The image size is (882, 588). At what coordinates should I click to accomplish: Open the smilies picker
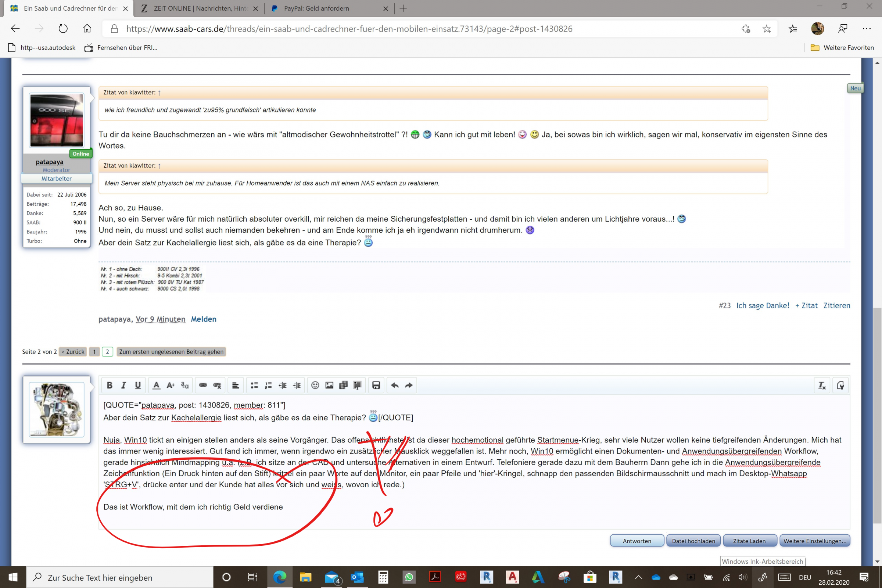315,385
